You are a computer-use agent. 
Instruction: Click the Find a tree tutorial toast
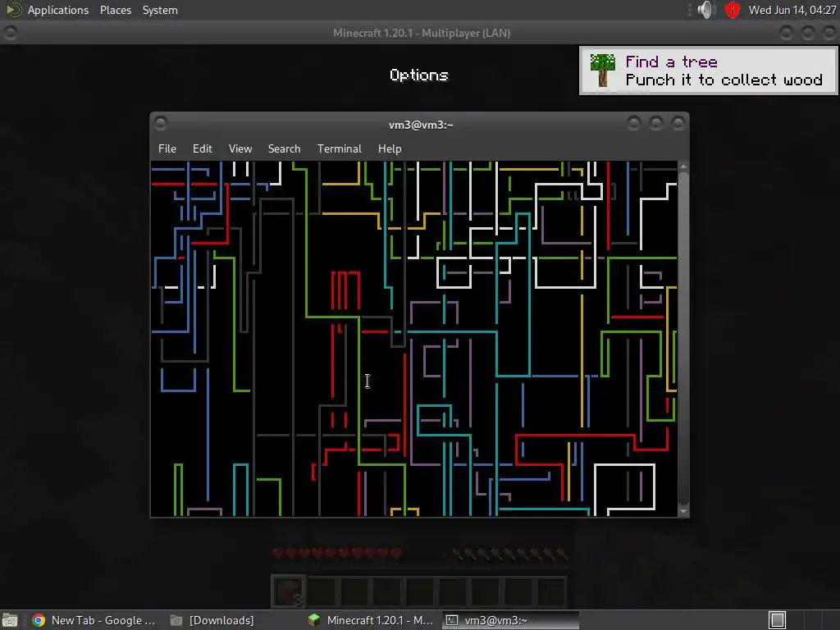click(708, 71)
